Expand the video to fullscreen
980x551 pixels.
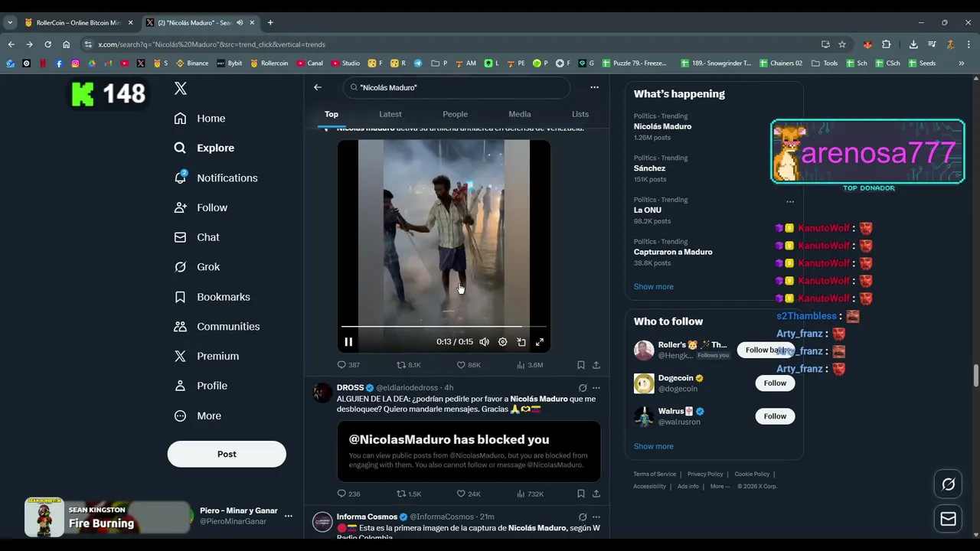(540, 342)
